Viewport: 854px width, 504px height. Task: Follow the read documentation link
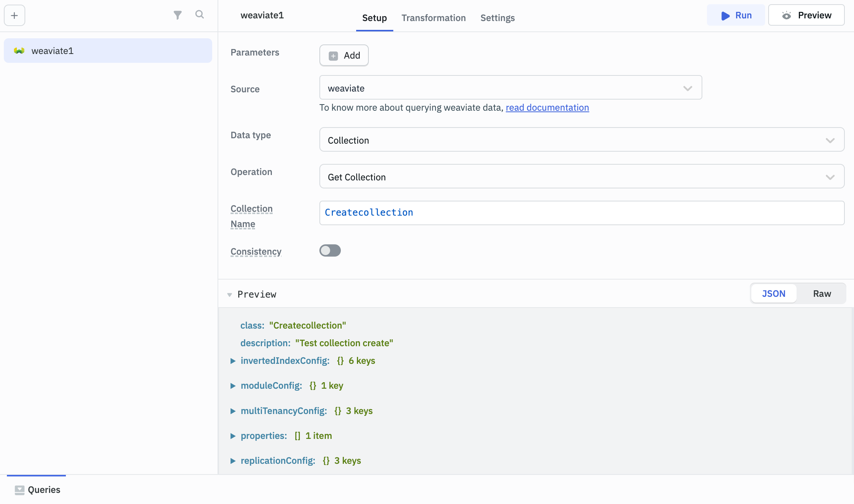547,108
